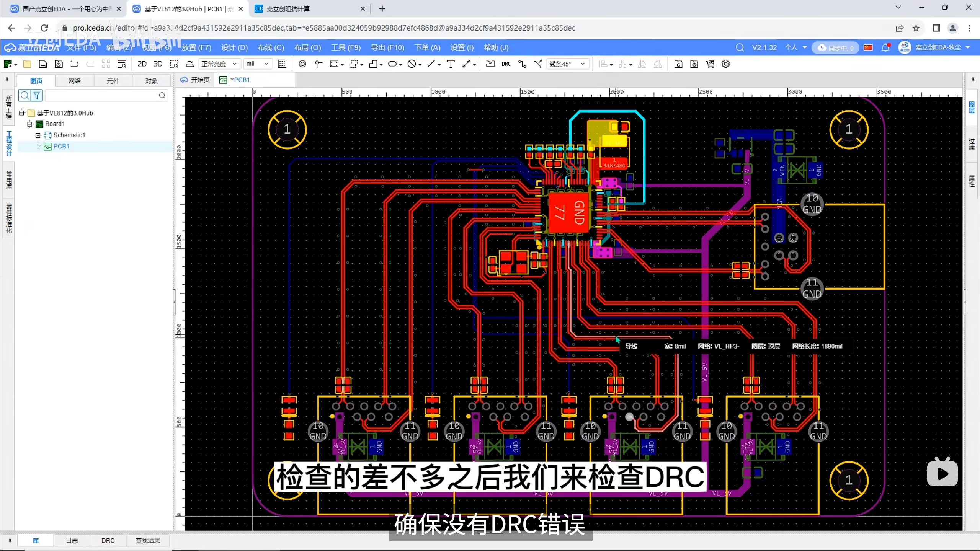Open the 布线 (C) menu
Image resolution: width=980 pixels, height=551 pixels.
click(271, 47)
